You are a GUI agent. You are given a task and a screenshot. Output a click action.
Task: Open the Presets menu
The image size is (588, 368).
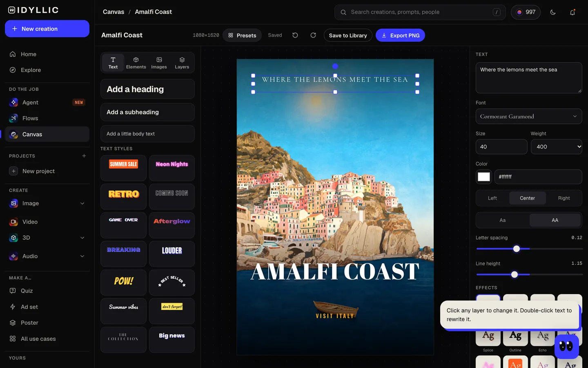[x=242, y=35]
